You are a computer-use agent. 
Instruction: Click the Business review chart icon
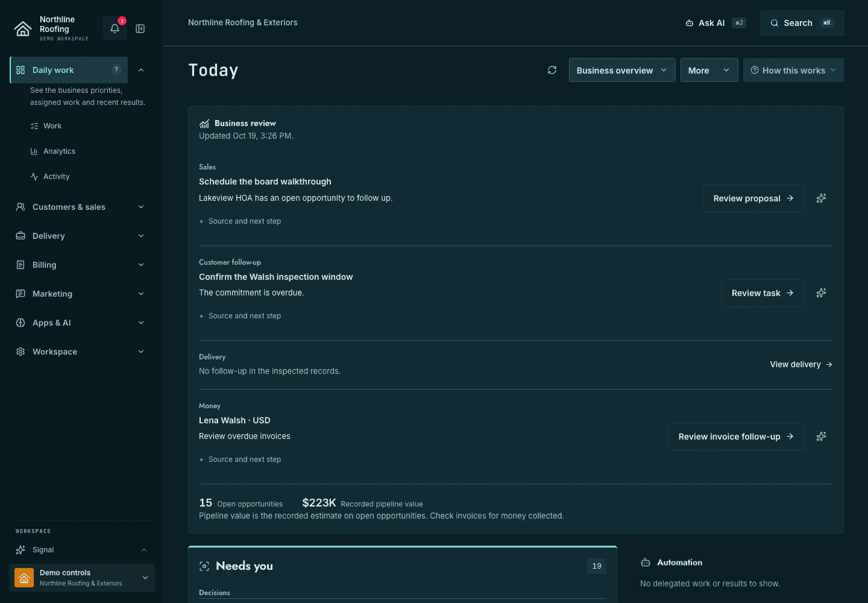tap(204, 123)
